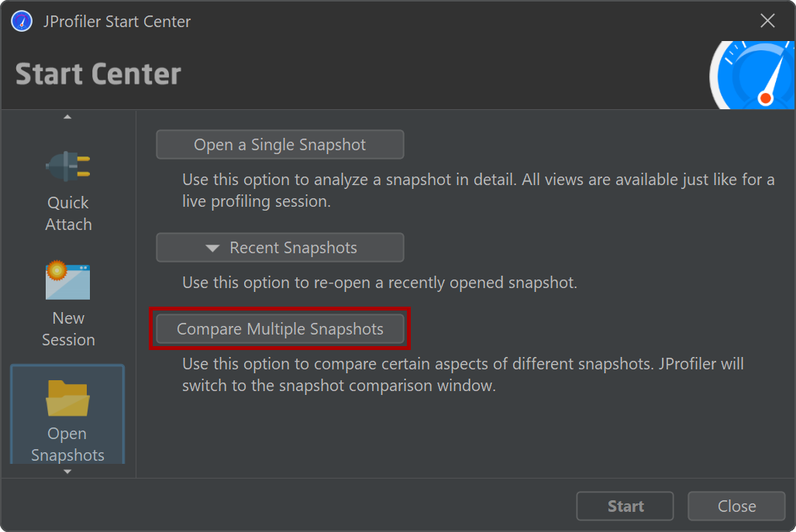This screenshot has height=532, width=796.
Task: Select the Quick Attach label
Action: pyautogui.click(x=68, y=214)
